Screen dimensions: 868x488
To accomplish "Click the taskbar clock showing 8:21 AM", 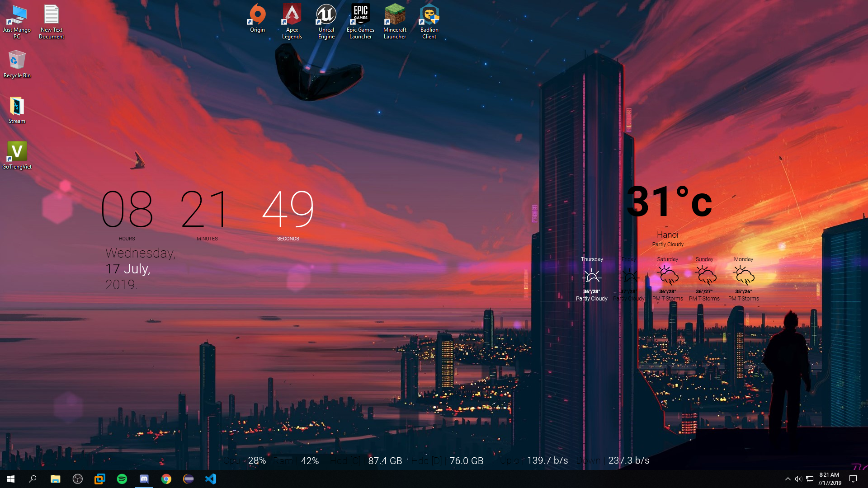I will (829, 479).
